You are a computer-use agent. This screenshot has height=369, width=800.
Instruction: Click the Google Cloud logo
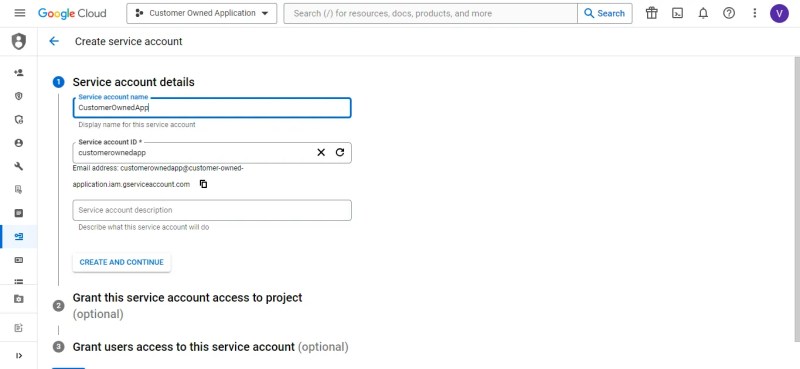click(x=72, y=13)
